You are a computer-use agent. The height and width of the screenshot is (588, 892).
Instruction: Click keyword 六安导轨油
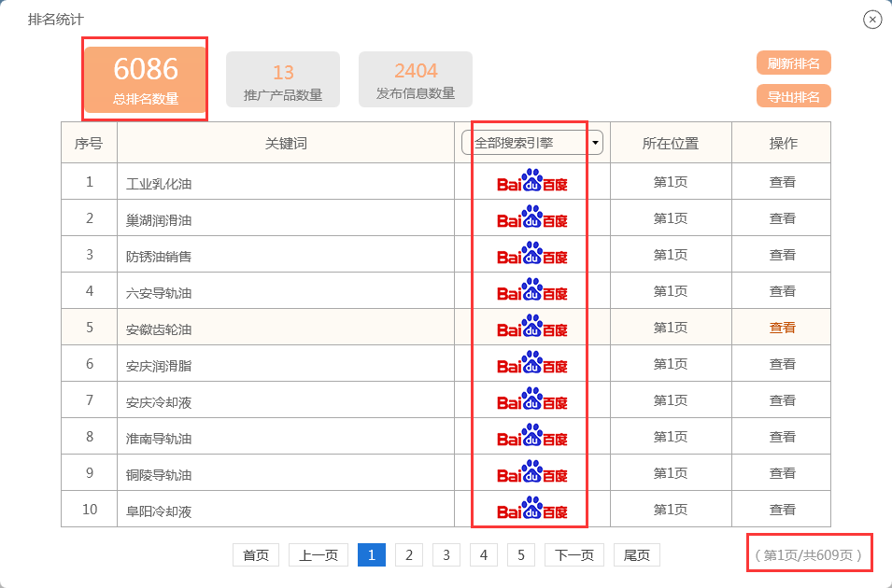point(159,293)
